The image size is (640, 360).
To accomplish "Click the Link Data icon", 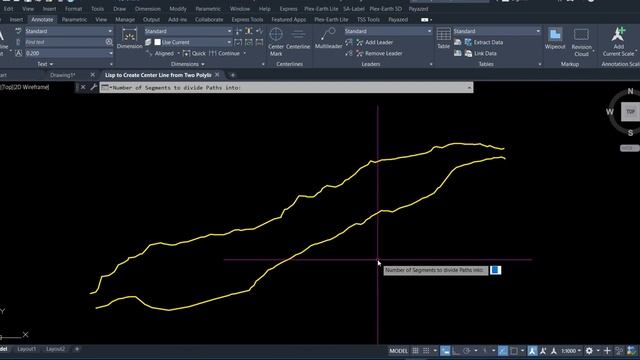I will (x=468, y=53).
